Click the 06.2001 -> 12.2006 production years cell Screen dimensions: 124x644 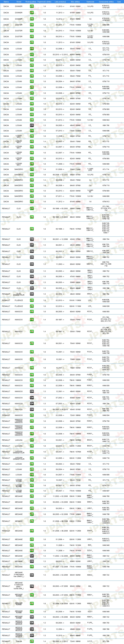click(x=60, y=239)
